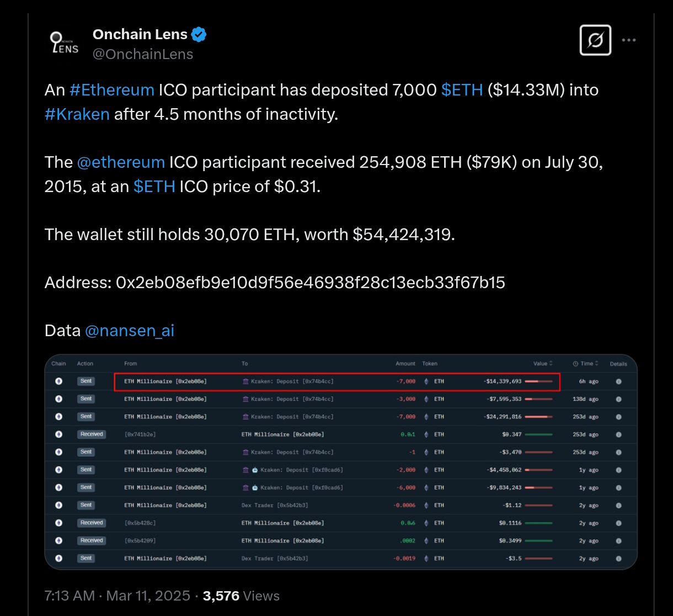Click the Ethereum chain icon in first row
Viewport: 673px width, 616px height.
click(58, 381)
